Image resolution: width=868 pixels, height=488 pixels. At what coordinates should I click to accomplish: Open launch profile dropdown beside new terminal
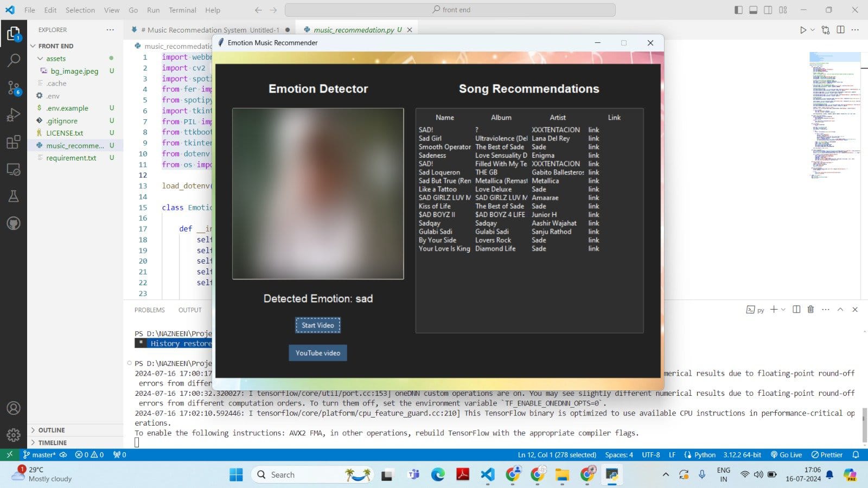pyautogui.click(x=783, y=310)
